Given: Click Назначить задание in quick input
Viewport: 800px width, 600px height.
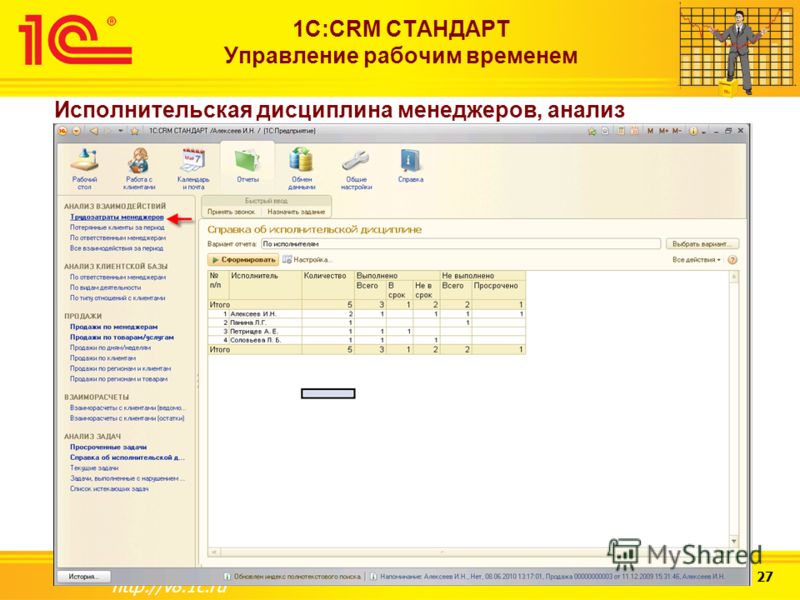Looking at the screenshot, I should [296, 212].
